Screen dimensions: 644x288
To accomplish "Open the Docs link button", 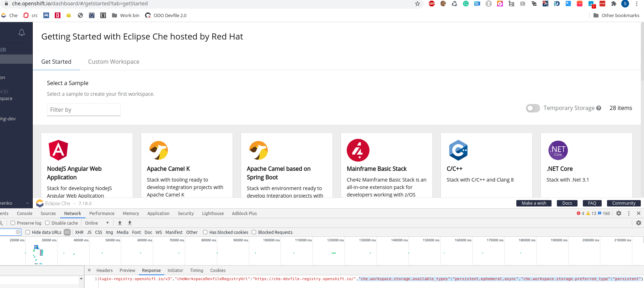I will (567, 203).
